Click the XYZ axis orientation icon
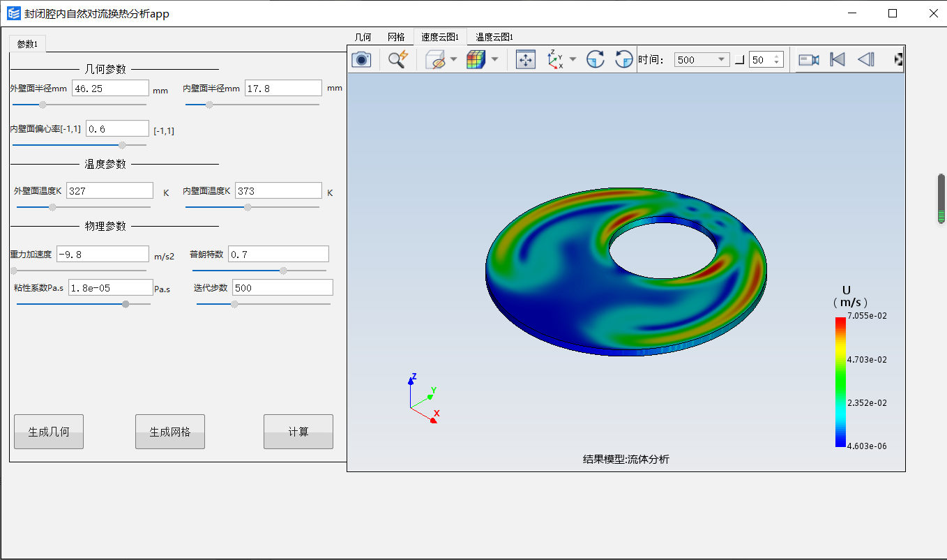The image size is (947, 560). click(x=555, y=59)
